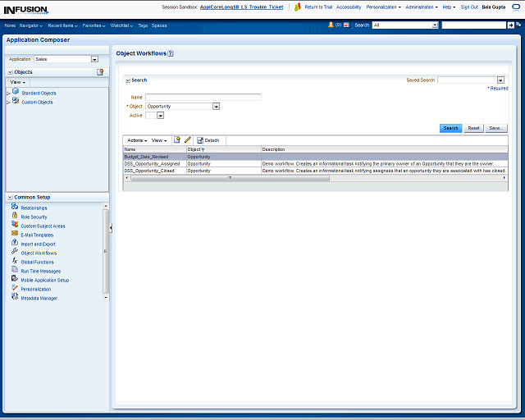Image resolution: width=525 pixels, height=420 pixels.
Task: Open the Actions menu in table toolbar
Action: pos(137,140)
